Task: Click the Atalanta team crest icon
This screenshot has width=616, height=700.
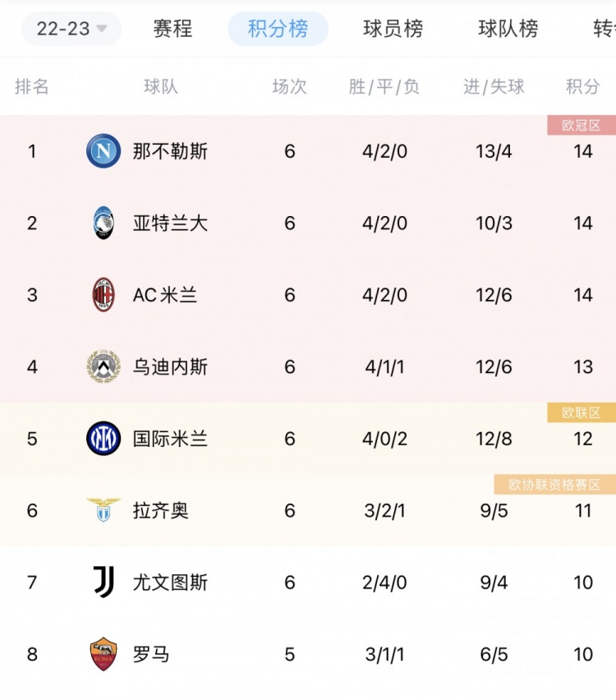Action: (103, 223)
